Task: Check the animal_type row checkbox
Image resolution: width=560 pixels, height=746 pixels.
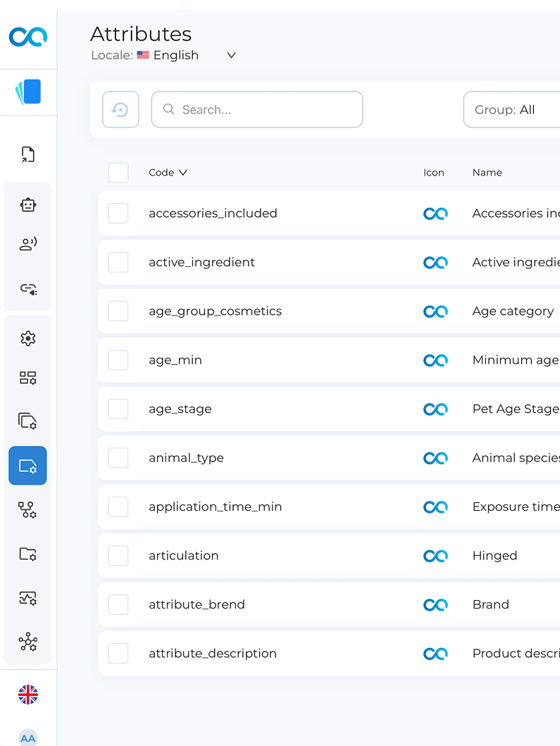Action: 118,458
